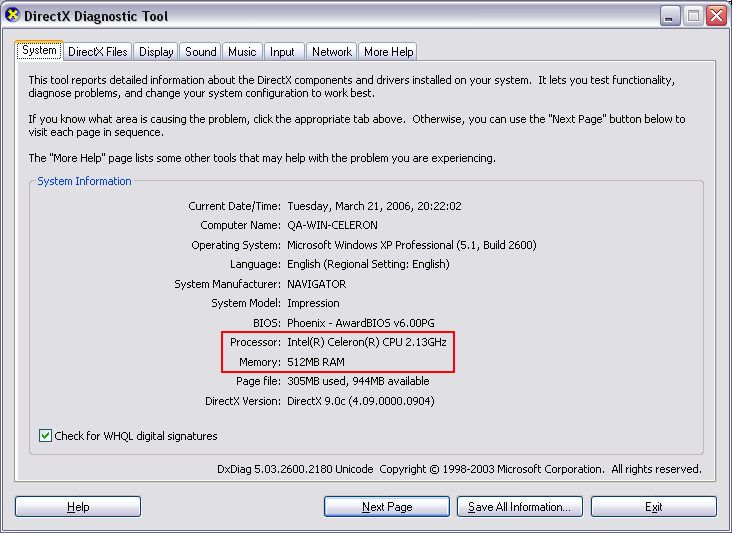
Task: Exit the diagnostic tool
Action: (x=654, y=507)
